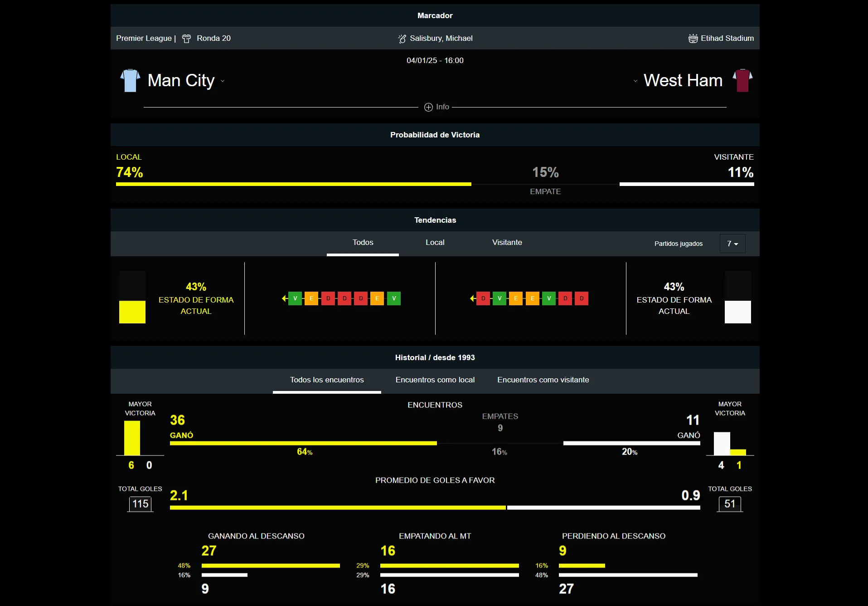This screenshot has height=606, width=868.
Task: Click the yellow arrow before West Ham form
Action: (x=472, y=298)
